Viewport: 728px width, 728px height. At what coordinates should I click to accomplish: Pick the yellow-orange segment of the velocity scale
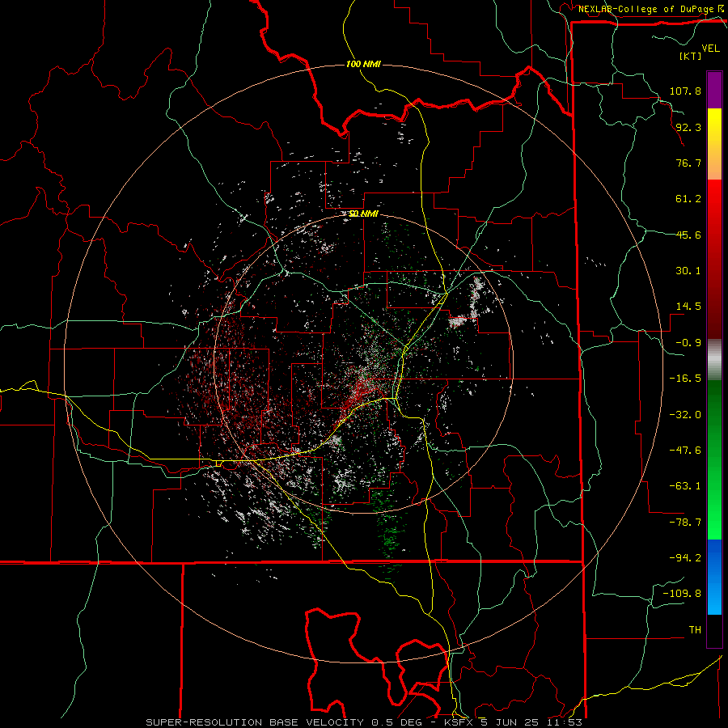[x=714, y=144]
